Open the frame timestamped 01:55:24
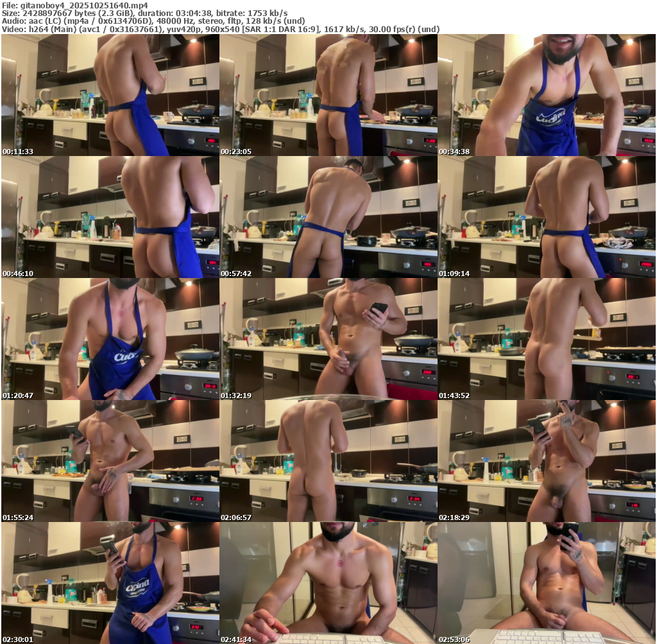657x644 pixels. tap(110, 461)
